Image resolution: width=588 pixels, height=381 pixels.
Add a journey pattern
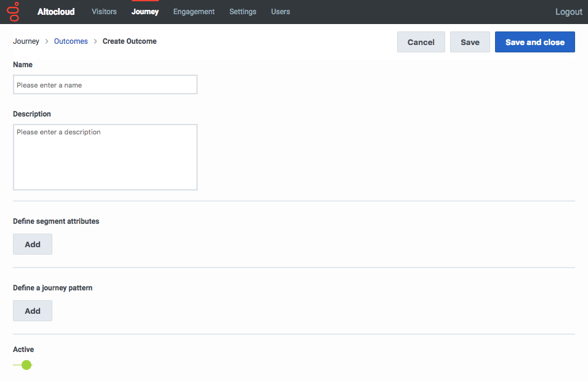(x=33, y=311)
